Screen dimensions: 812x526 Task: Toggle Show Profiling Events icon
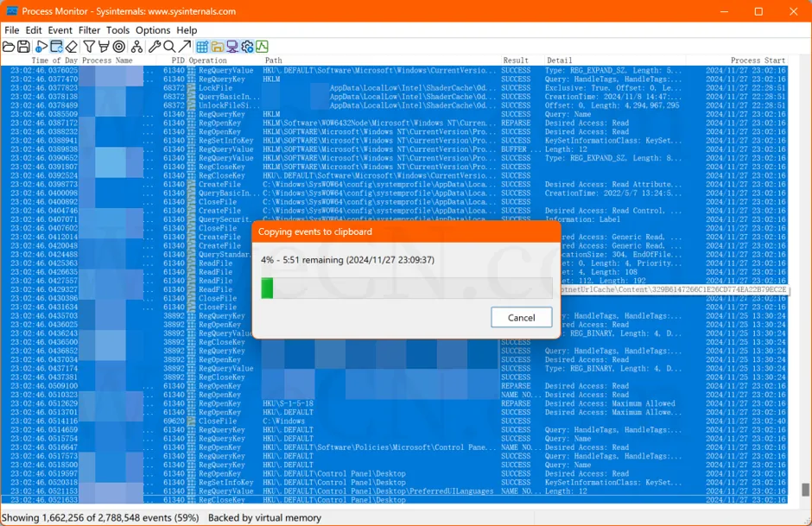(262, 47)
